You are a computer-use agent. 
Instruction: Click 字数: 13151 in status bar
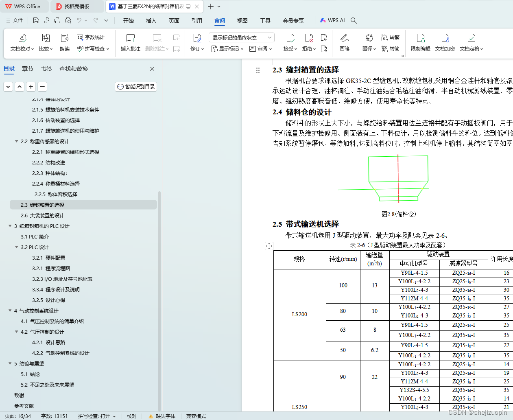coord(55,416)
